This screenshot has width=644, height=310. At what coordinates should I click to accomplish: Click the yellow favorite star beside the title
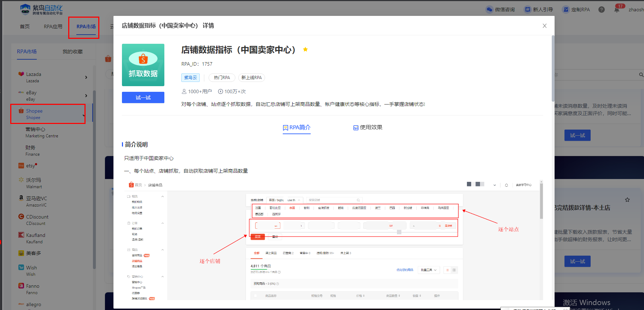(x=305, y=49)
